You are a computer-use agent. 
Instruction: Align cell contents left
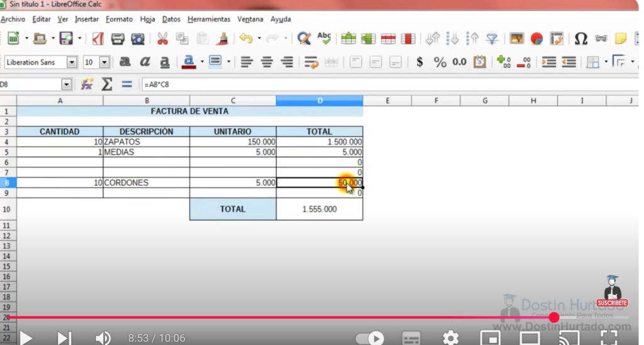[x=247, y=62]
